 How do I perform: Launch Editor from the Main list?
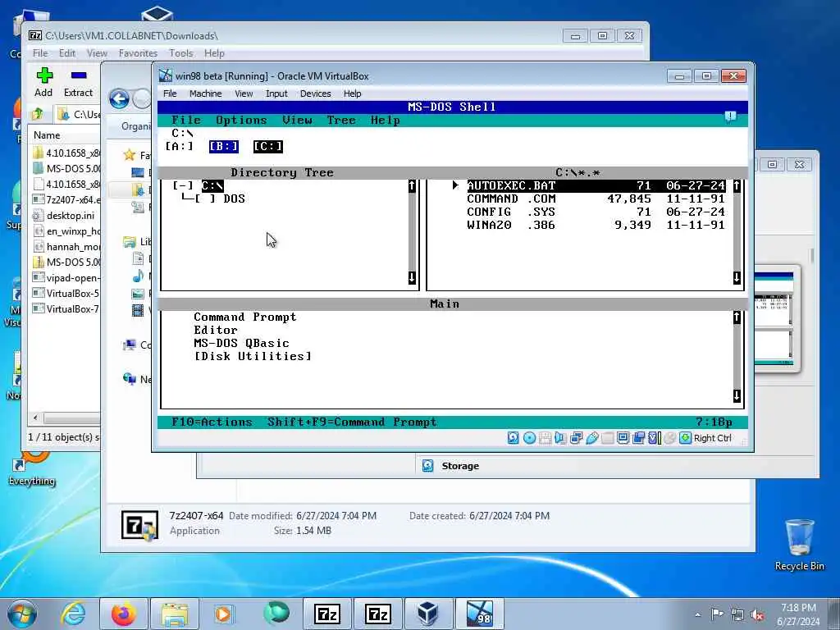pos(216,330)
